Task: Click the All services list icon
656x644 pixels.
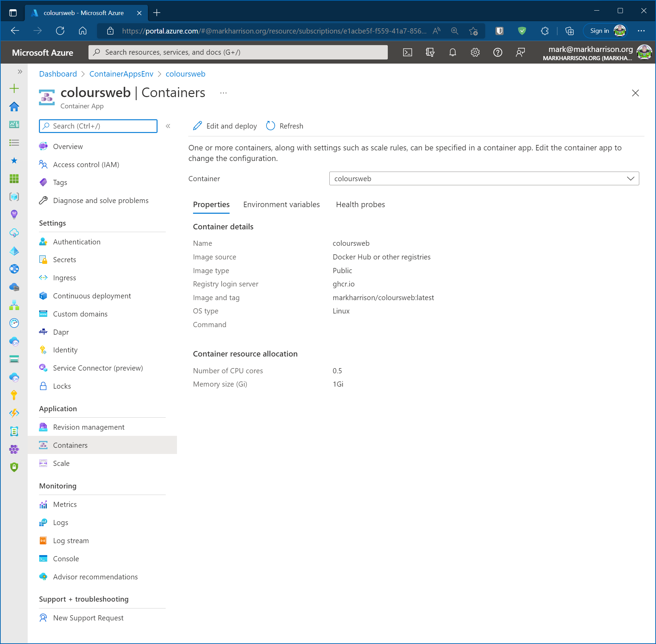Action: pyautogui.click(x=14, y=143)
